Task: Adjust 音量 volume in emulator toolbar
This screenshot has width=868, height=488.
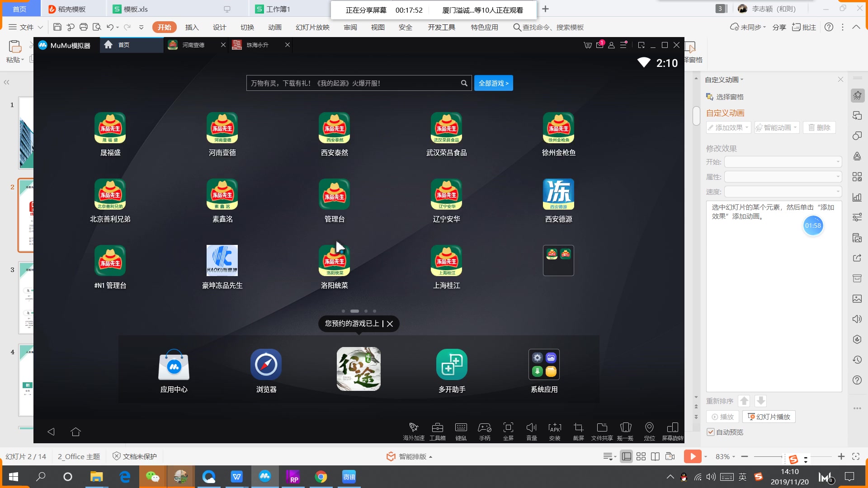Action: (x=532, y=431)
